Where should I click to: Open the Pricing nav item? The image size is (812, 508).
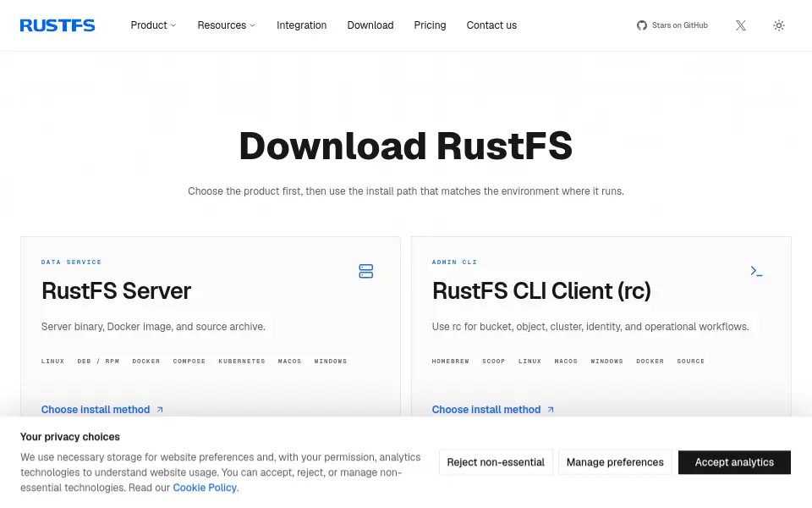point(430,25)
